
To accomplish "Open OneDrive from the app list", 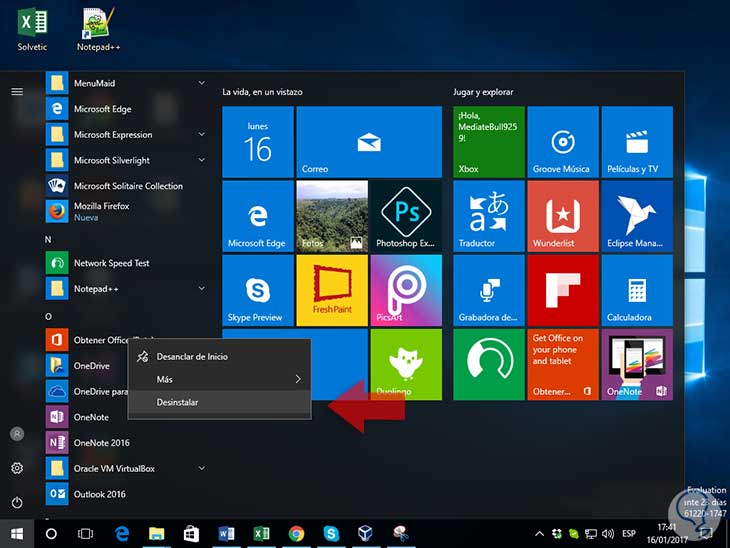I will point(86,366).
